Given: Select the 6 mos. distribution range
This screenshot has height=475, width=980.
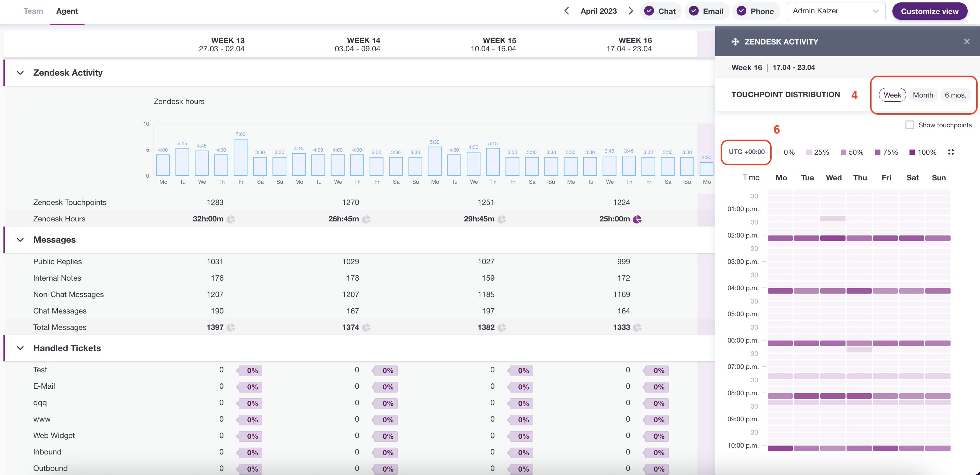Looking at the screenshot, I should pos(955,95).
